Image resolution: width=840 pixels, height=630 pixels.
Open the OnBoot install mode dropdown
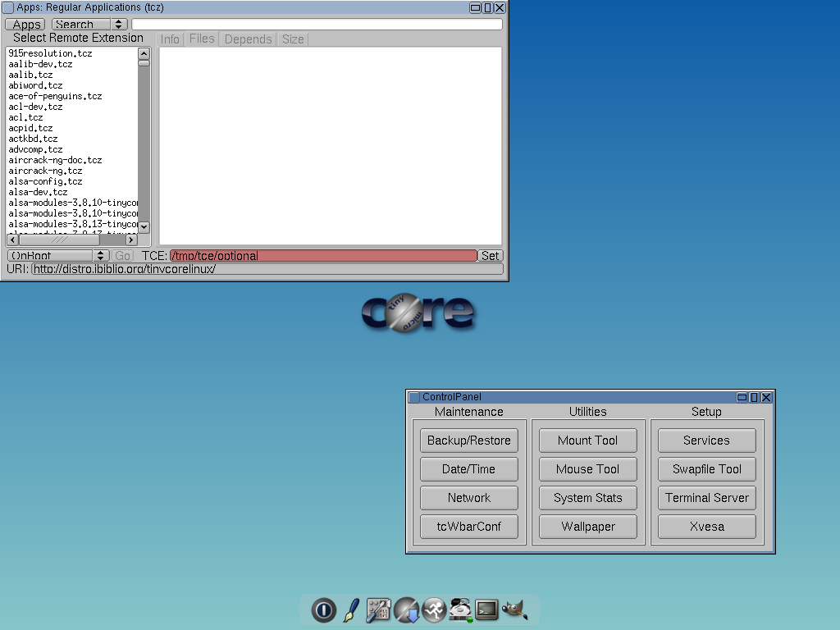click(x=58, y=256)
